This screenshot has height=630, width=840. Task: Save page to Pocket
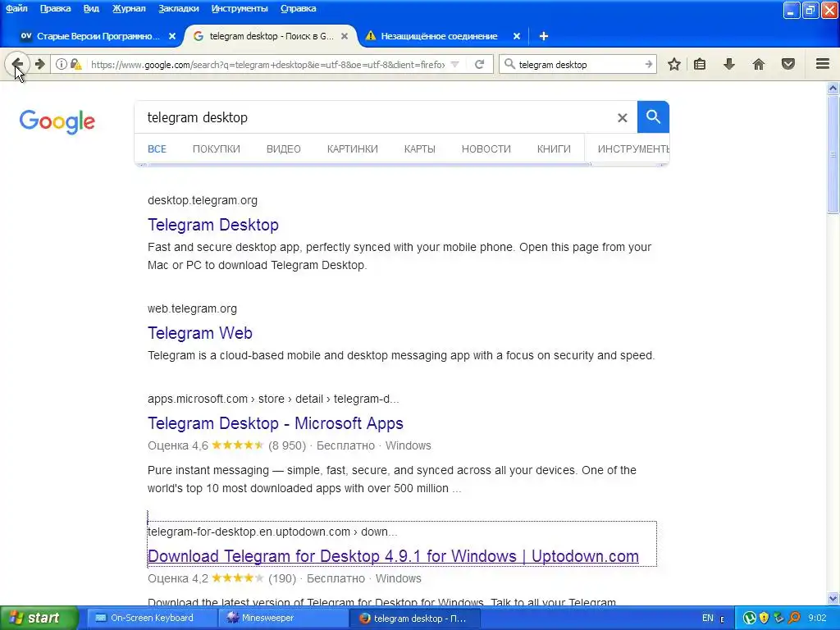(x=787, y=64)
